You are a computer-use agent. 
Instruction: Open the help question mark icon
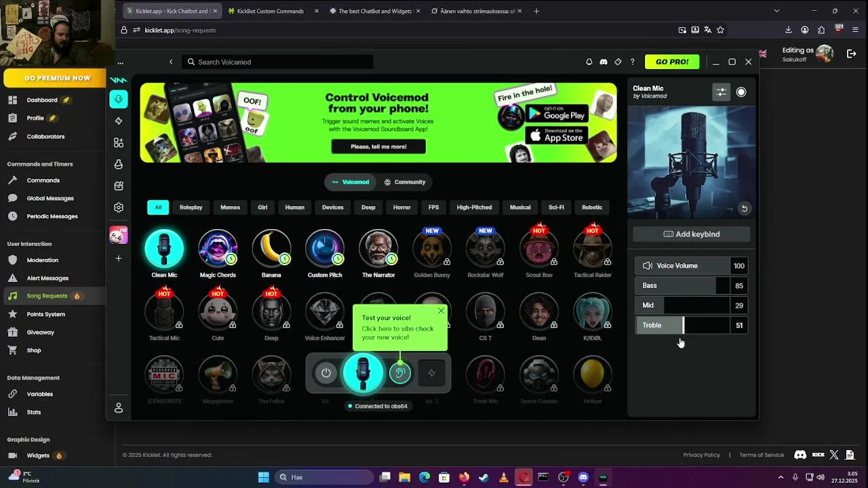pos(633,62)
